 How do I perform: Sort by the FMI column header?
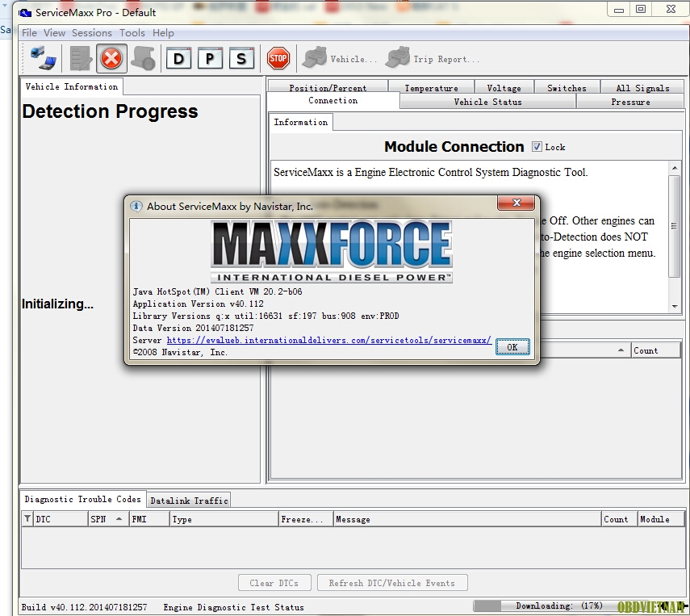point(149,519)
